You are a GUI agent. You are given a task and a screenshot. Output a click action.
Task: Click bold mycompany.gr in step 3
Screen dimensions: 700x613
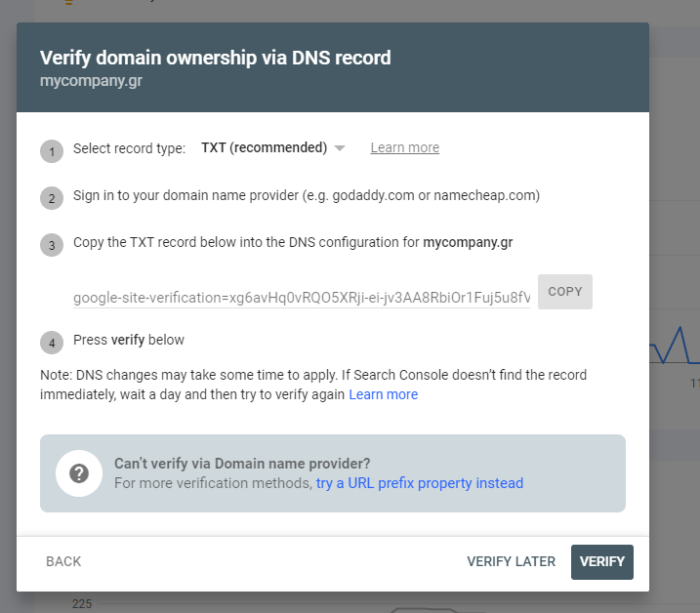tap(468, 242)
